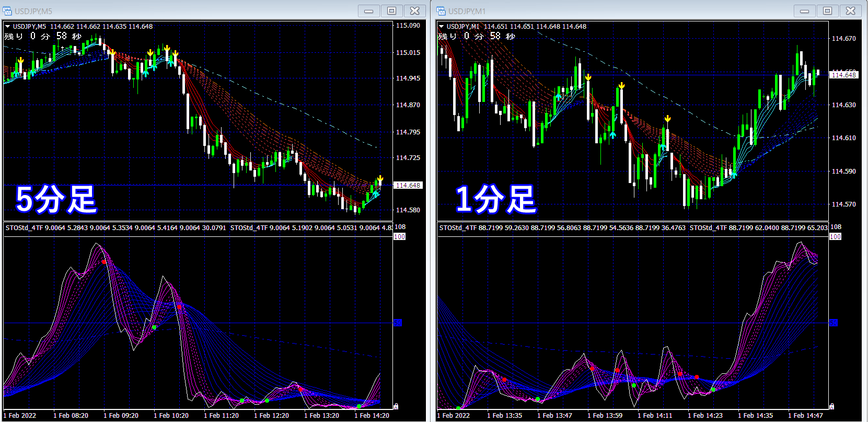Click the 114.610 price label on the M1 scale
Screen dimensions: 868x422
[x=844, y=138]
